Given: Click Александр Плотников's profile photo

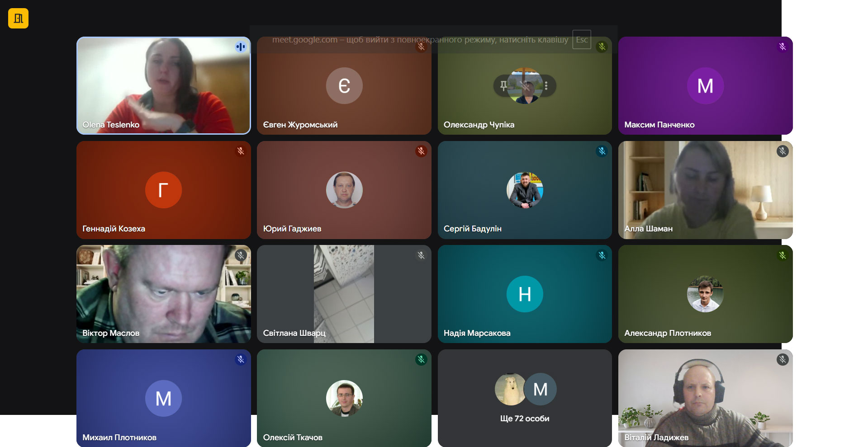Looking at the screenshot, I should tap(705, 294).
